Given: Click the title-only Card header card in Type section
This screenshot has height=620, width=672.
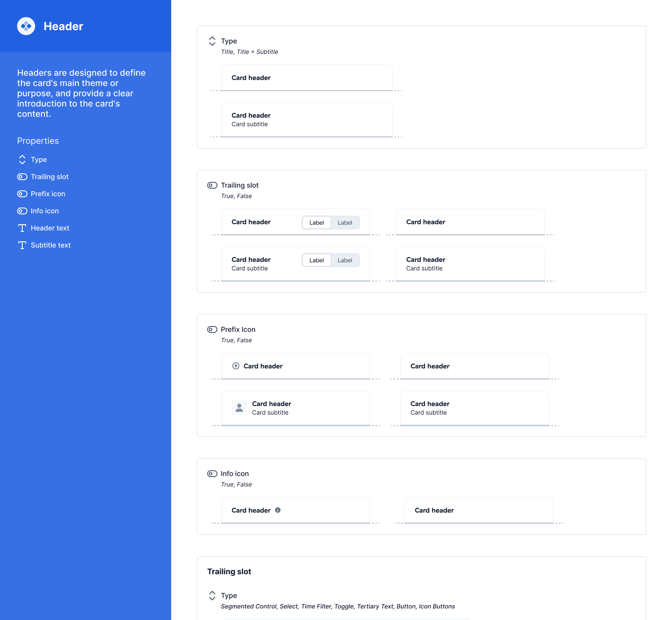Looking at the screenshot, I should pos(307,78).
